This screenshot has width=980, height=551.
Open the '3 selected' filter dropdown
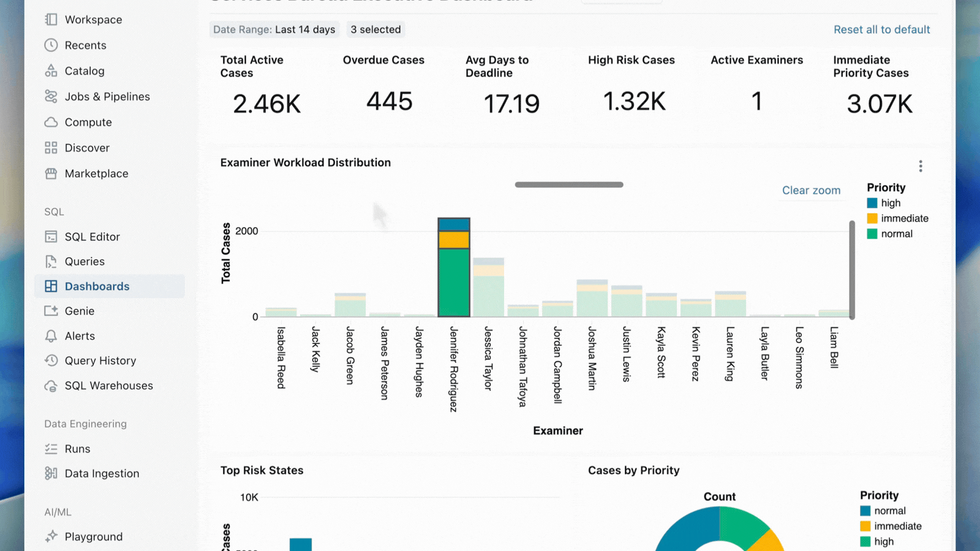coord(375,29)
